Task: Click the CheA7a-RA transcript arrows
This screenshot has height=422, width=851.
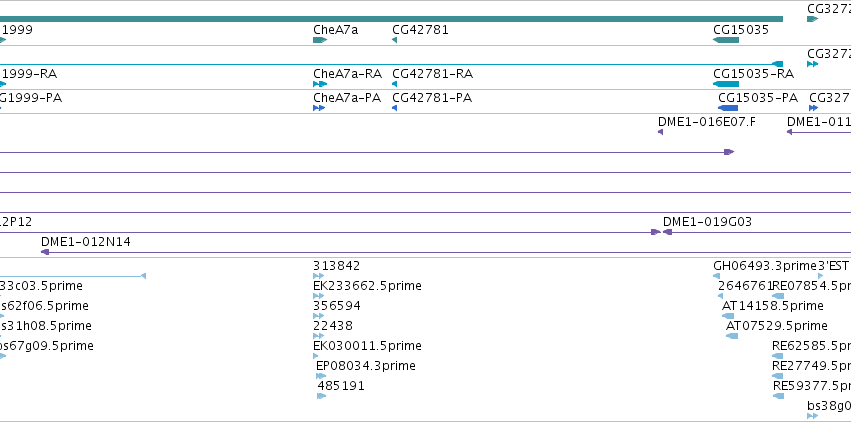Action: tap(320, 84)
